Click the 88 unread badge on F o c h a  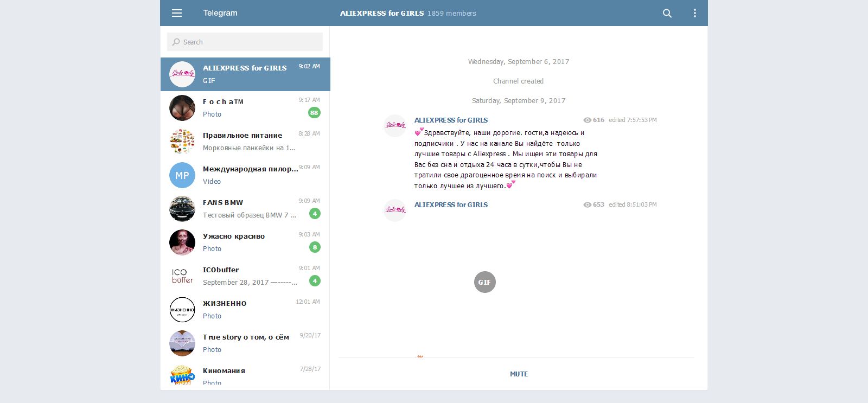pyautogui.click(x=314, y=113)
